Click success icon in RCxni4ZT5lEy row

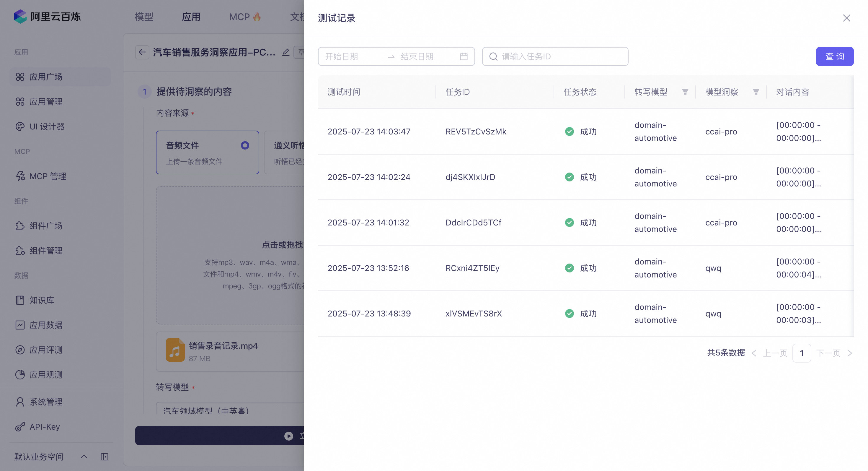(x=569, y=268)
